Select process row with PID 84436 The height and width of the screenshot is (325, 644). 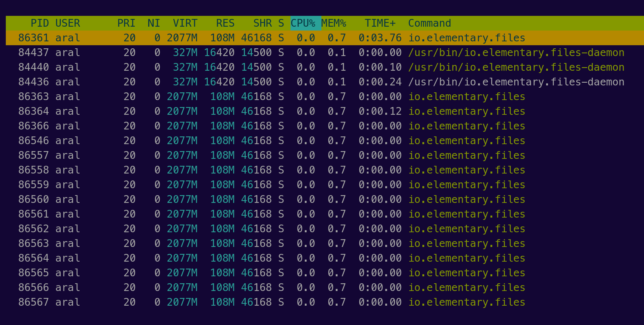point(325,82)
